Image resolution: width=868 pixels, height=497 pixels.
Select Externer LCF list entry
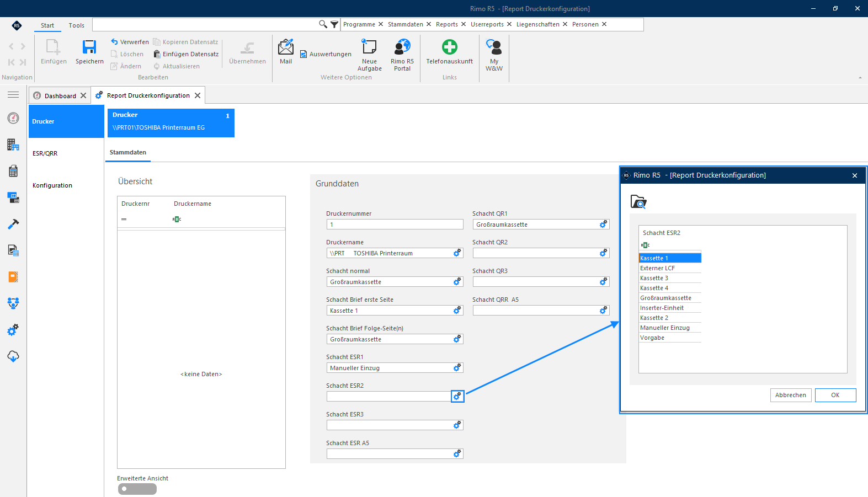[670, 268]
